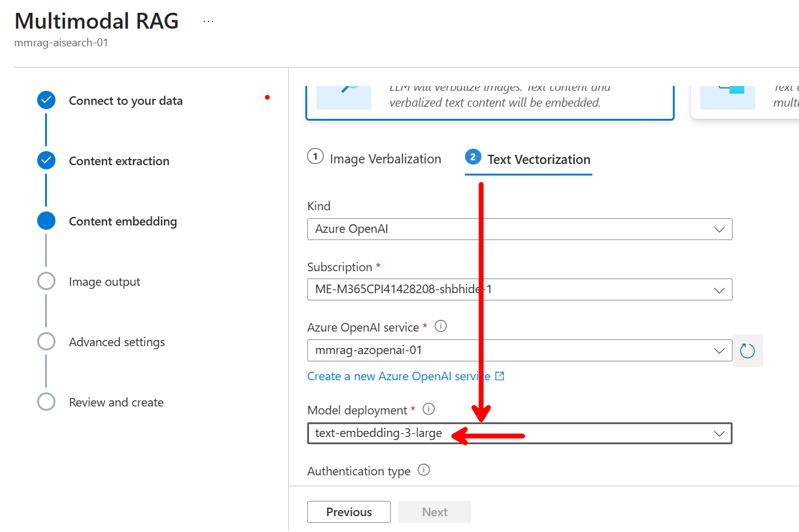Click the Authentication type label

pyautogui.click(x=358, y=471)
